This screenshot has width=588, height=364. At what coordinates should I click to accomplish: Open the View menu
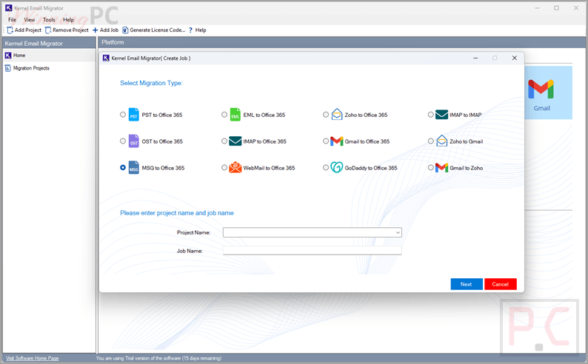(29, 20)
